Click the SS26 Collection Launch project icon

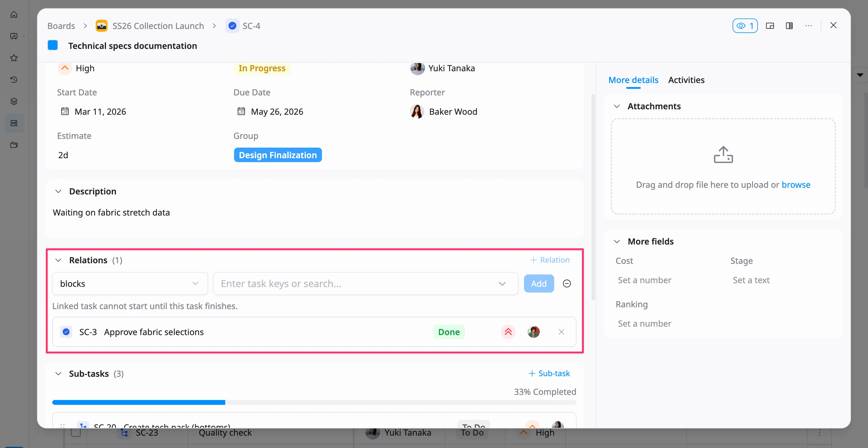pyautogui.click(x=101, y=26)
